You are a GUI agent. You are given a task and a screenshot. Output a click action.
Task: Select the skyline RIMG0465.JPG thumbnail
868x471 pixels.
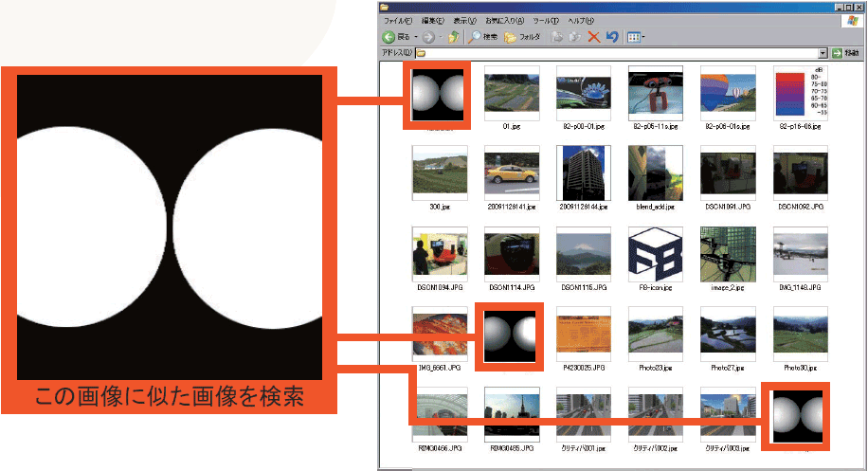512,414
